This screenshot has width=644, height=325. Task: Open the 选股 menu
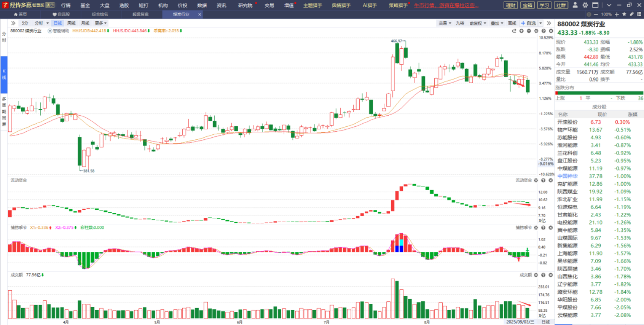point(124,6)
